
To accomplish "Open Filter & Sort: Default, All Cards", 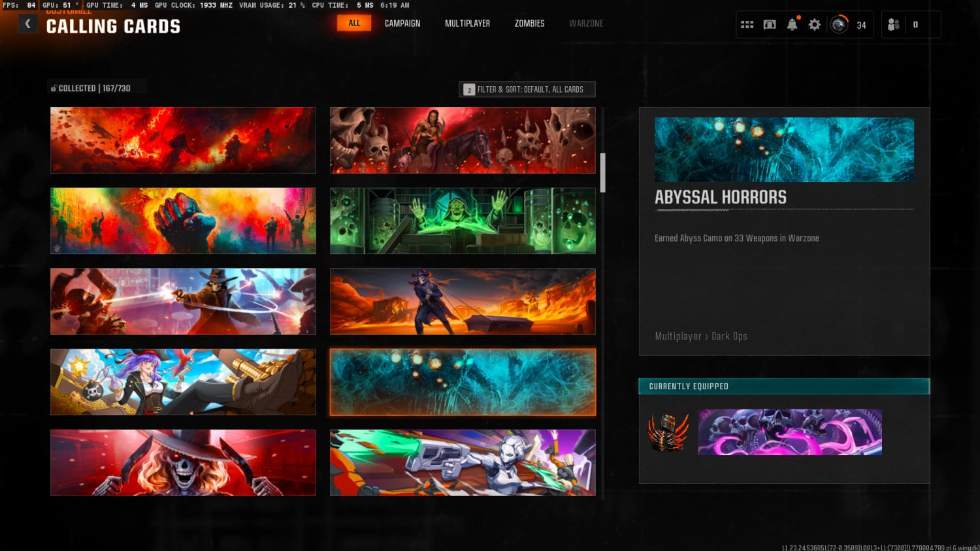I will pos(527,89).
